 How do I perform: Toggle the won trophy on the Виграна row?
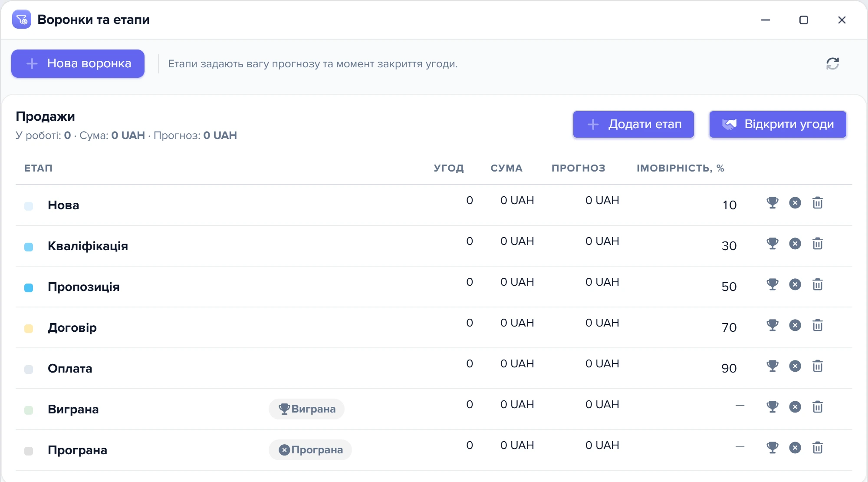tap(773, 407)
